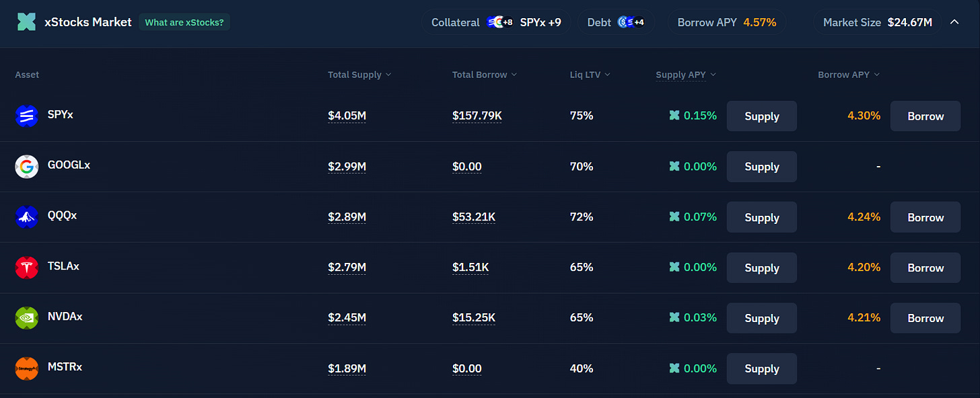Sort by Total Borrow column
Image resolution: width=980 pixels, height=398 pixels.
tap(485, 75)
